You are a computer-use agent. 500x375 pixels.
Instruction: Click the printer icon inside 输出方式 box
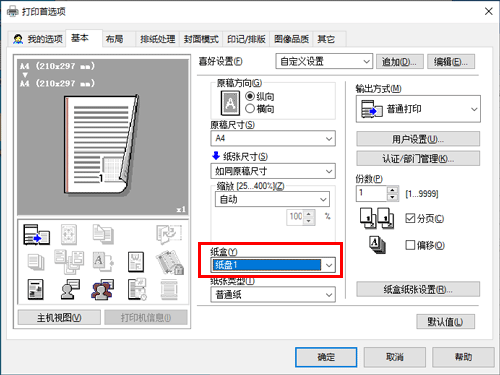point(372,109)
